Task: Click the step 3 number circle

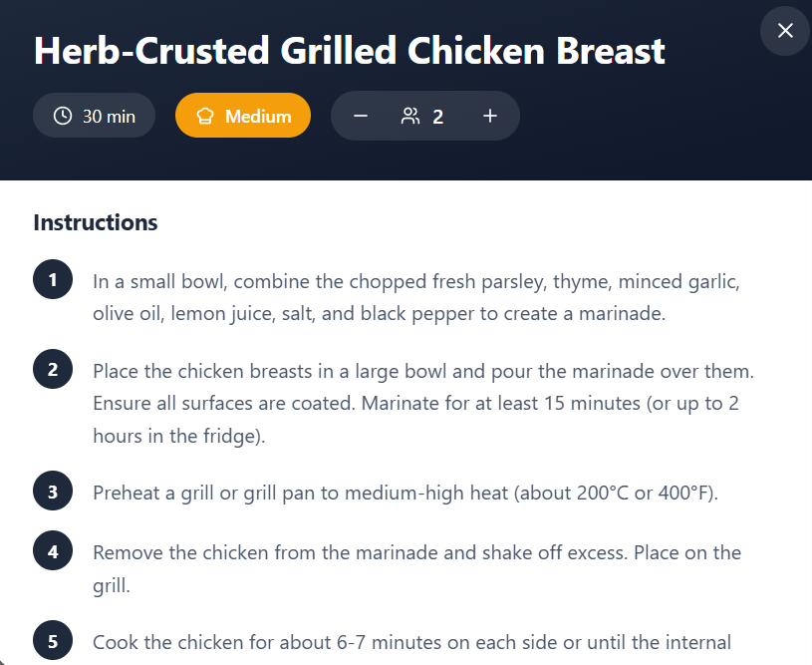Action: point(53,492)
